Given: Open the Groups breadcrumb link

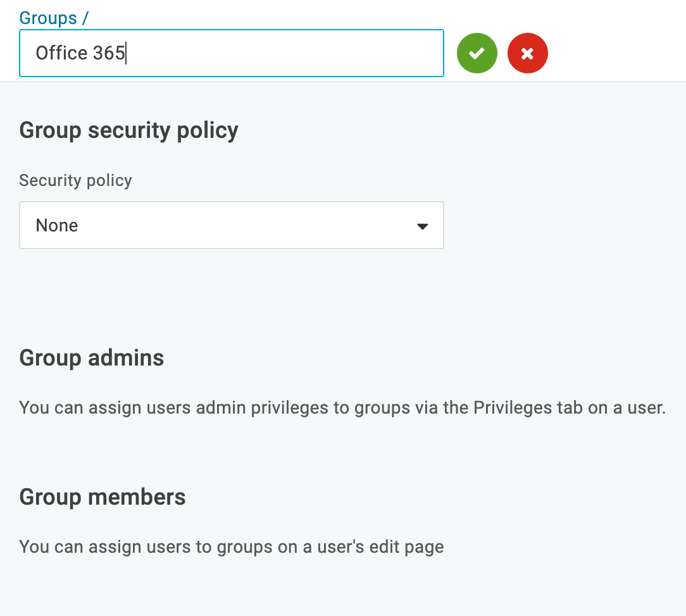Looking at the screenshot, I should (48, 18).
